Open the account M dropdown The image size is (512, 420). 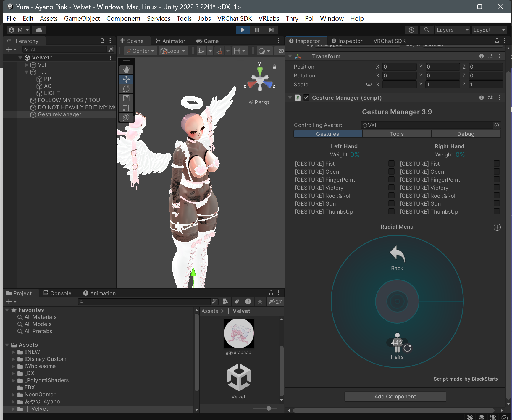click(x=19, y=30)
